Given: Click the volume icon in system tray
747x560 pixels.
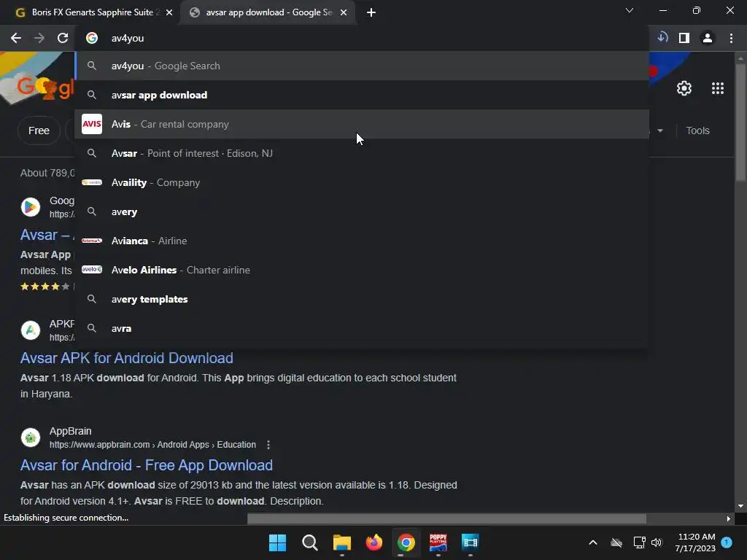Looking at the screenshot, I should click(657, 542).
